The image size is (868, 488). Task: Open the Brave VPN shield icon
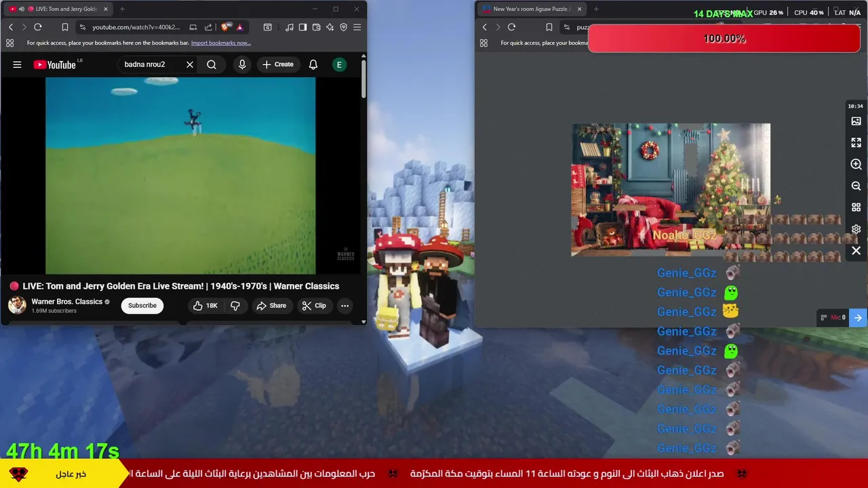pos(343,27)
